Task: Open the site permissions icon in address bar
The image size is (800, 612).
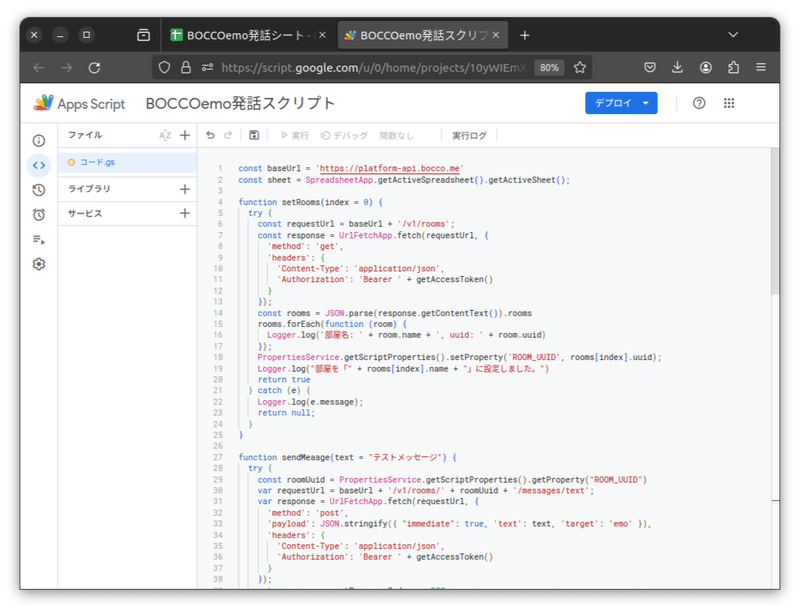Action: (x=207, y=67)
